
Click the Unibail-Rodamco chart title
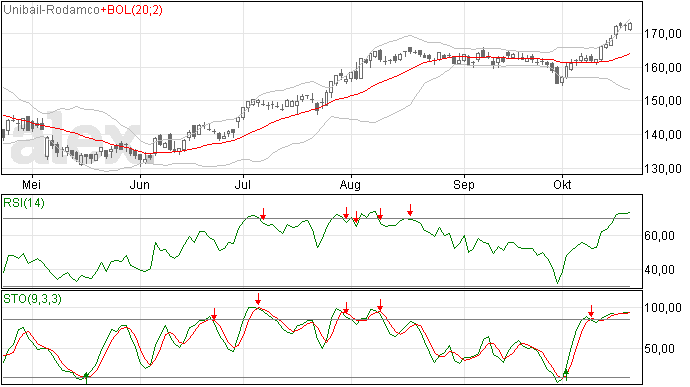coord(51,10)
